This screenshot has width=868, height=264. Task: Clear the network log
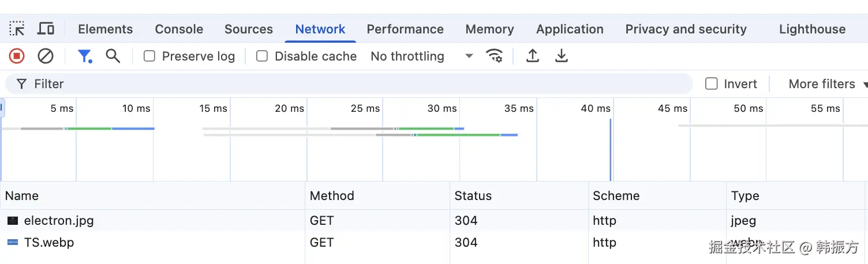tap(46, 56)
